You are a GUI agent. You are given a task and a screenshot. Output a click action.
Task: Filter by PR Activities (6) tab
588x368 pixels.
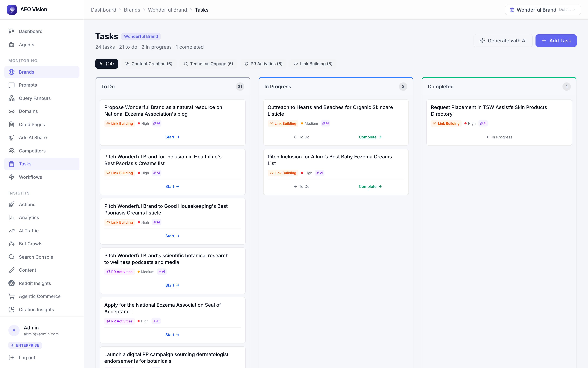[x=264, y=64]
